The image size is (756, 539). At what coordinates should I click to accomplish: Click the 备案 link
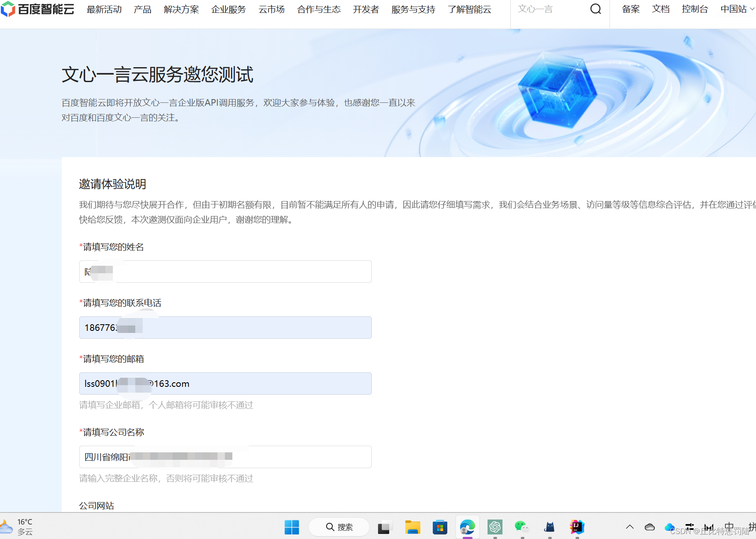pyautogui.click(x=631, y=9)
